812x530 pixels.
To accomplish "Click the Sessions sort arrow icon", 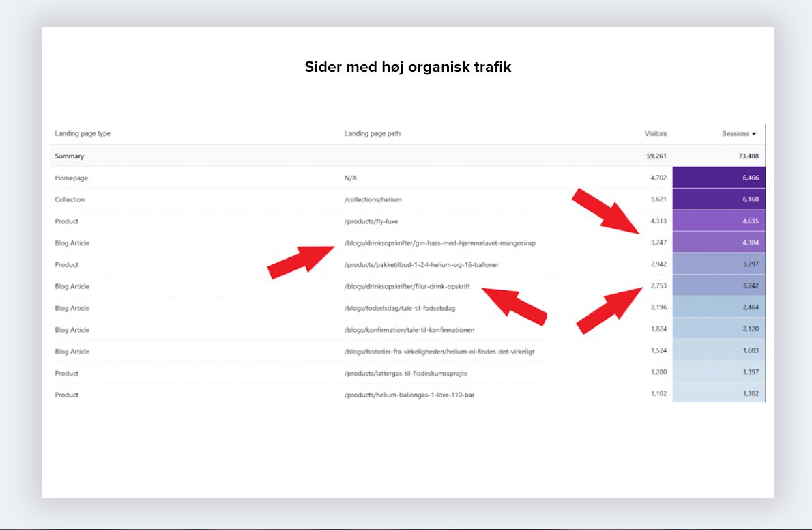I will [x=754, y=134].
